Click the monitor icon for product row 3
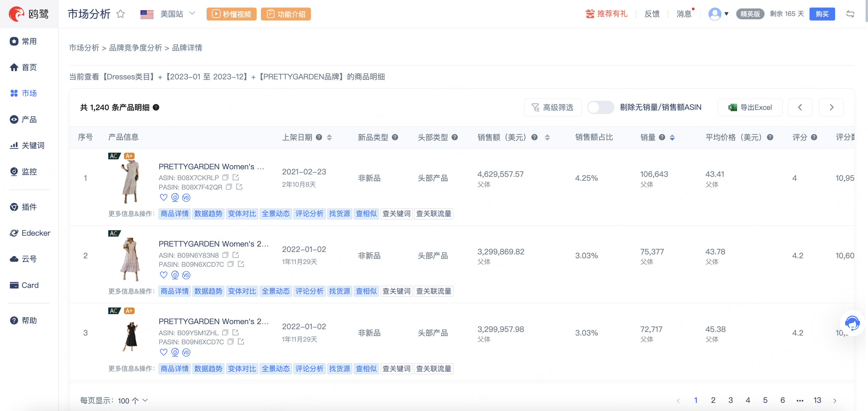 [x=175, y=352]
